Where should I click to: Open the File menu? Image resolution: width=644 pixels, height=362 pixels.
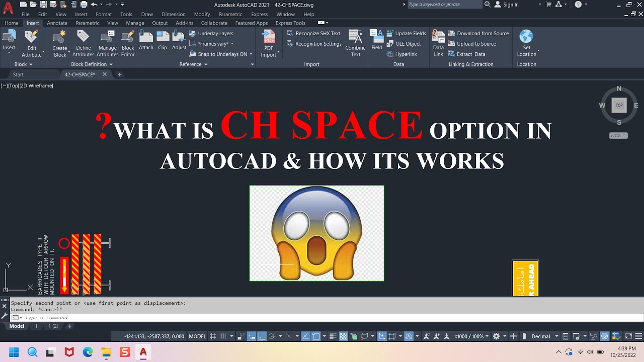26,14
